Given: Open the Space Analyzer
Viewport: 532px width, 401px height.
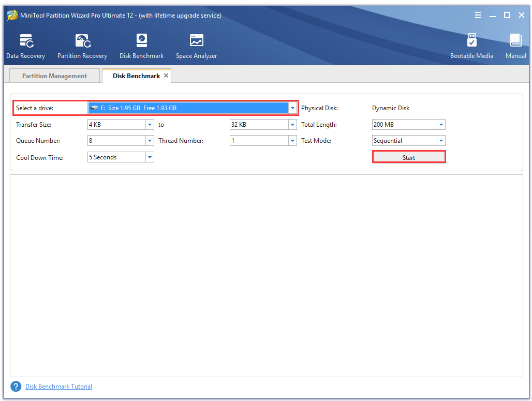Looking at the screenshot, I should [196, 46].
